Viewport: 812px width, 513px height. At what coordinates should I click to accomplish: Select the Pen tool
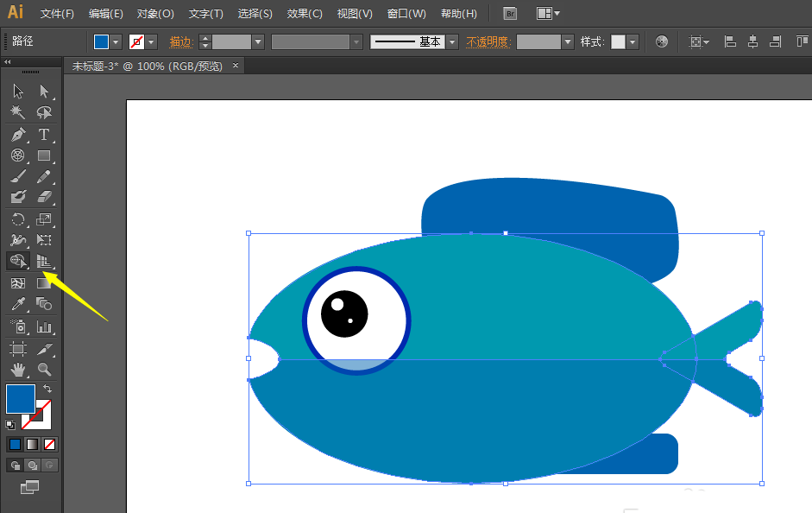point(18,134)
